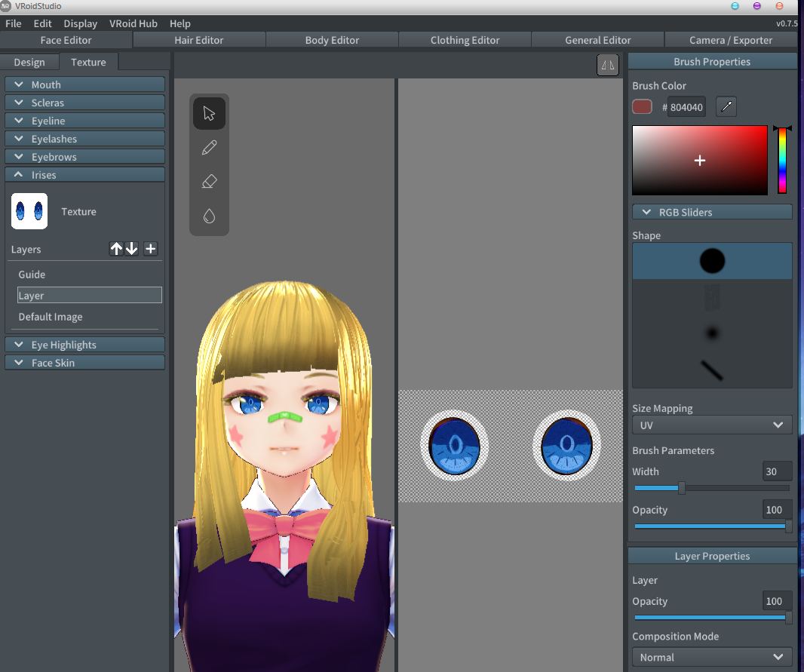The image size is (804, 672).
Task: Select the eraser tool
Action: (209, 182)
